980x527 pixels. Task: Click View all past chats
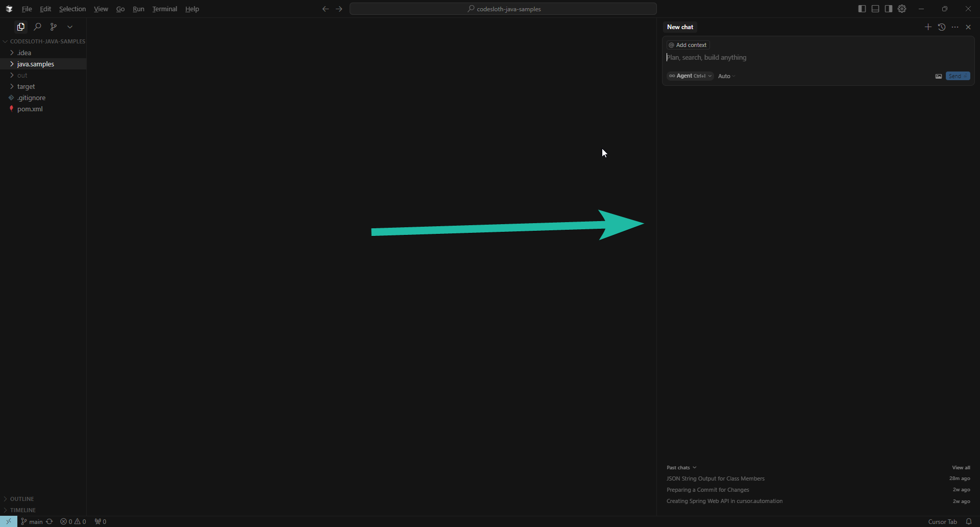click(961, 467)
